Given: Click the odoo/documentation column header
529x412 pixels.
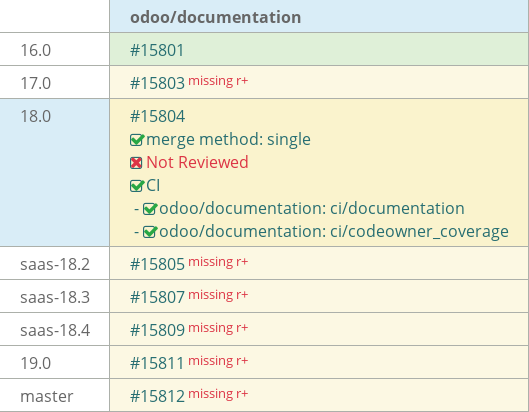Looking at the screenshot, I should point(319,17).
